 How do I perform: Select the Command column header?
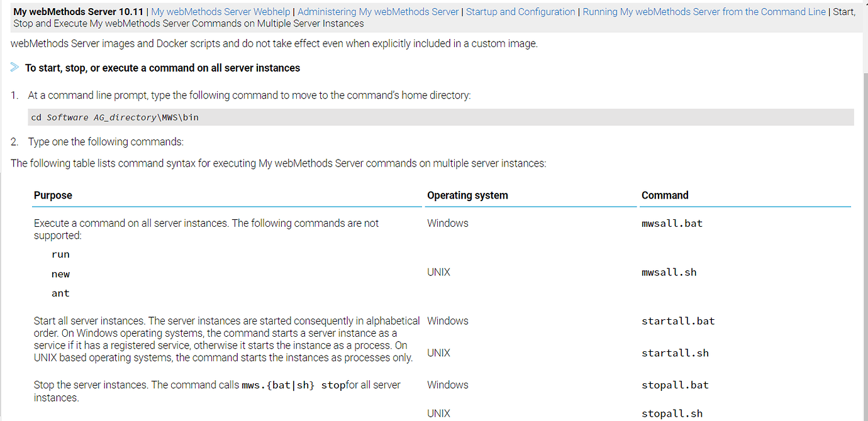tap(665, 195)
